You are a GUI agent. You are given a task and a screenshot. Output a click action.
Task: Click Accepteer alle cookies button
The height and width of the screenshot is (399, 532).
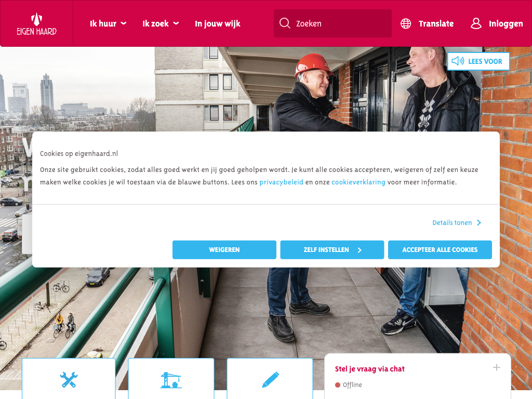440,250
